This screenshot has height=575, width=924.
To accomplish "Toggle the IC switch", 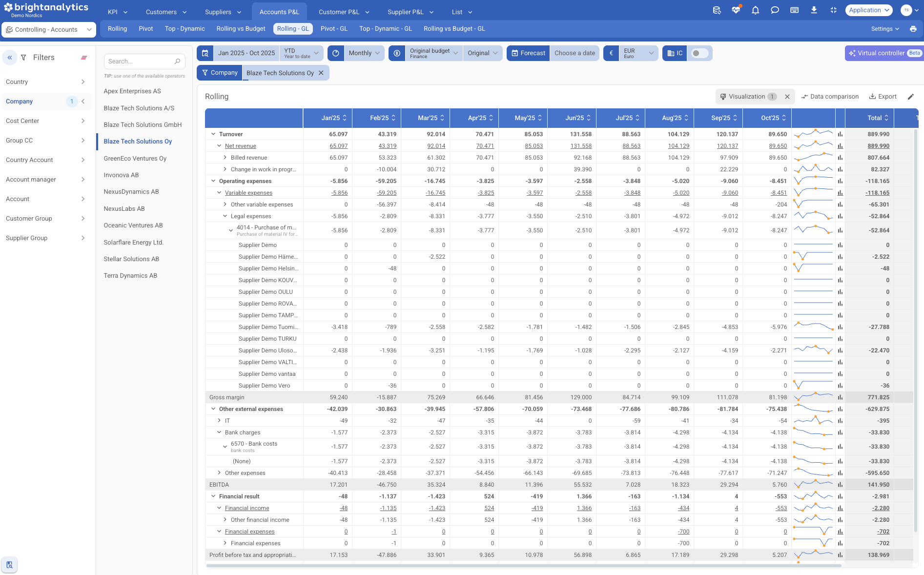I will pyautogui.click(x=699, y=53).
